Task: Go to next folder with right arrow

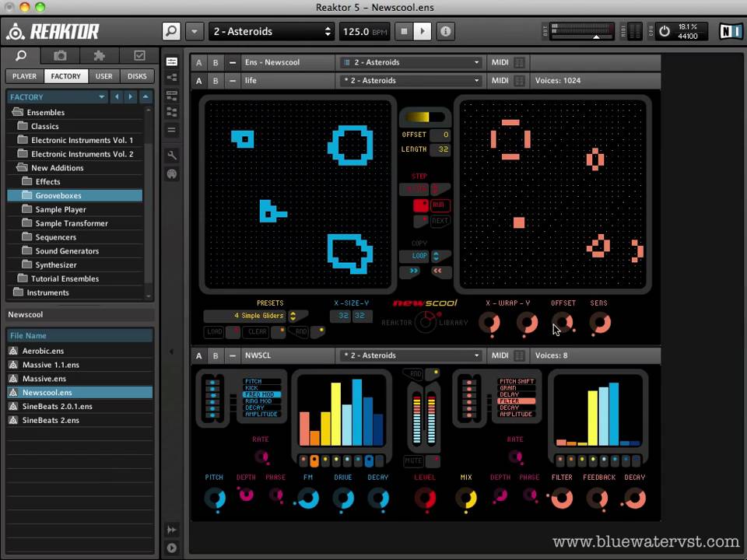Action: click(x=131, y=97)
